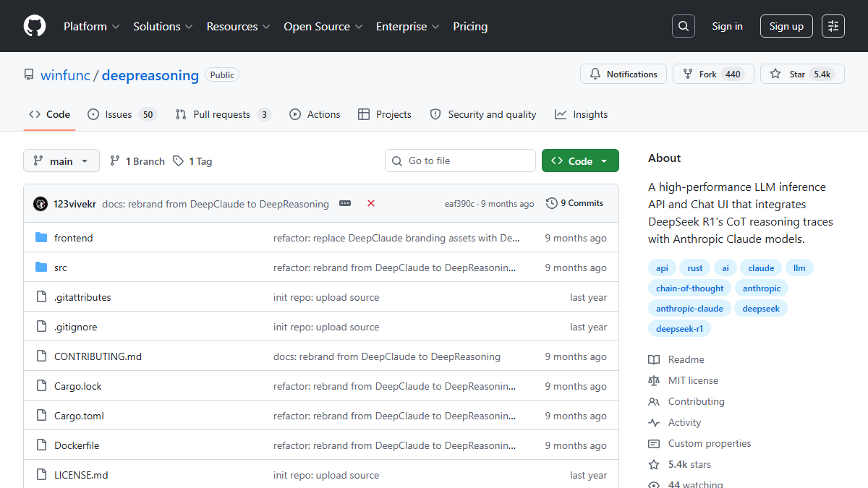Open the .gitignore file
Viewport: 868px width, 488px height.
(75, 327)
